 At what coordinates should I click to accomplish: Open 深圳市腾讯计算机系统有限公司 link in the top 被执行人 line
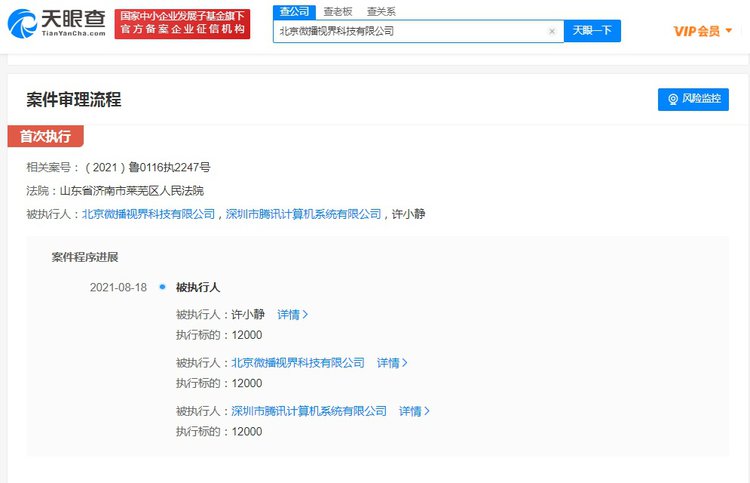[303, 214]
